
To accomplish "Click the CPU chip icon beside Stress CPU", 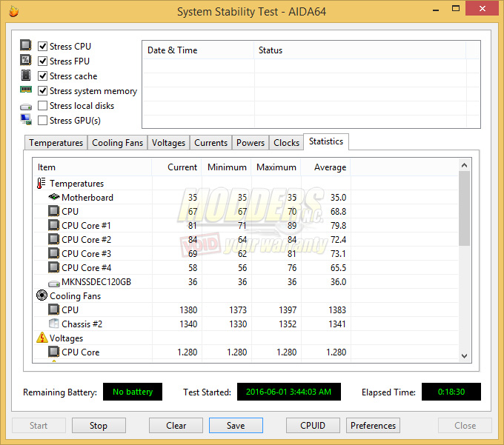I will pyautogui.click(x=26, y=45).
